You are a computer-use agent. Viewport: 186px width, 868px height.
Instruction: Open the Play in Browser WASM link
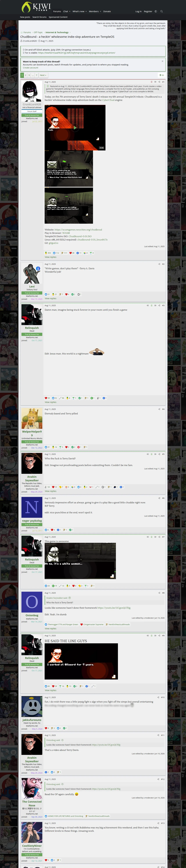coord(66,233)
